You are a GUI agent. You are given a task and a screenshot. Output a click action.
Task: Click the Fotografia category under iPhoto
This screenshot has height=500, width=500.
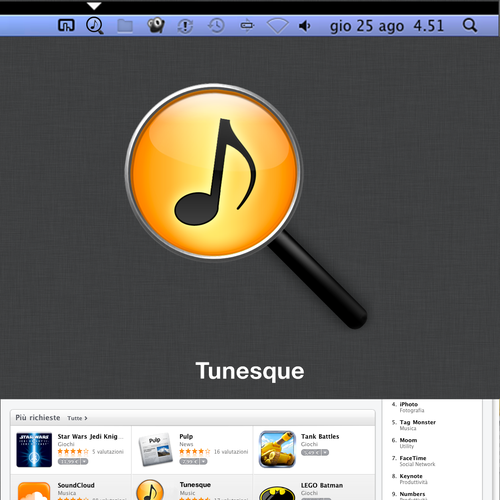point(412,410)
